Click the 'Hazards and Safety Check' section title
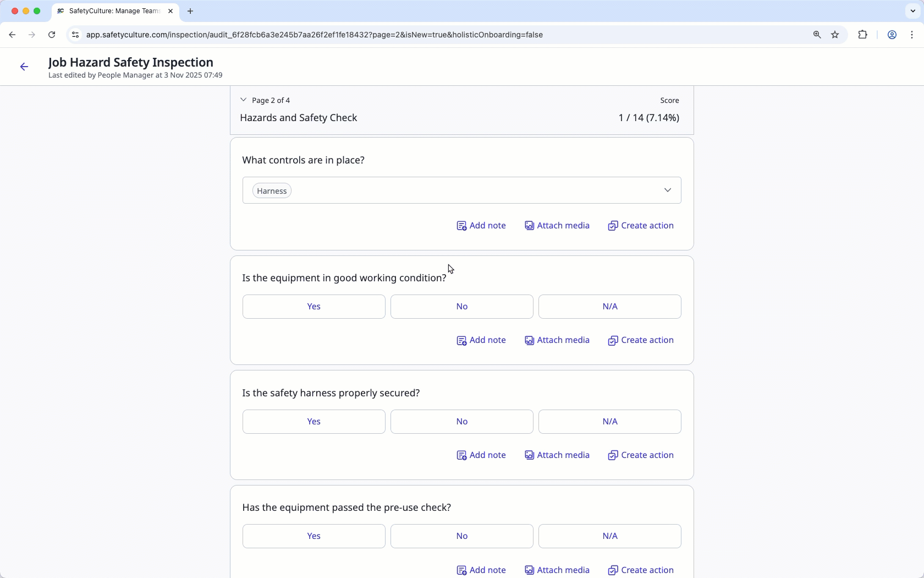Viewport: 924px width, 578px height. [x=299, y=118]
